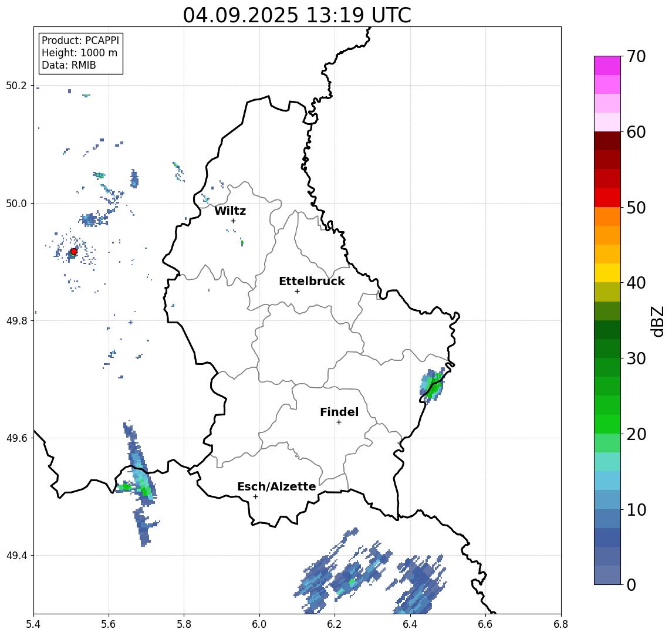Viewport: 672px width, 636px height.
Task: Select the title text "04.09.2025 13:19 UTC"
Action: [297, 15]
